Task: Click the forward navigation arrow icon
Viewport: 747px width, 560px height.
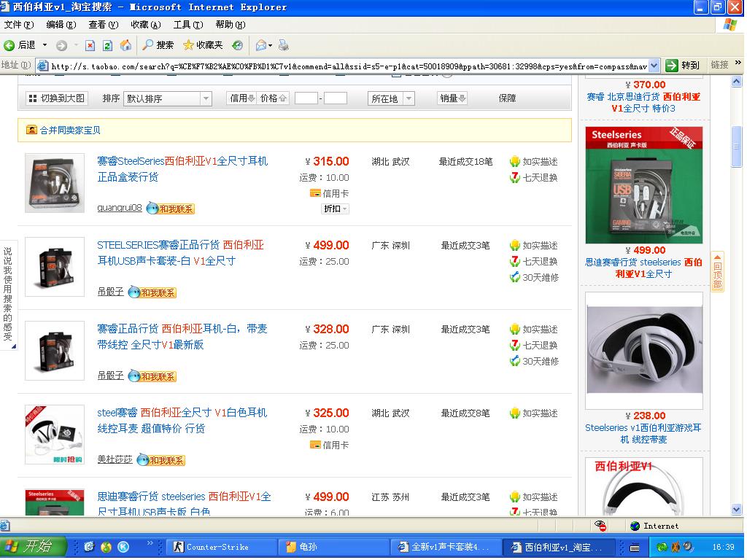Action: click(61, 46)
